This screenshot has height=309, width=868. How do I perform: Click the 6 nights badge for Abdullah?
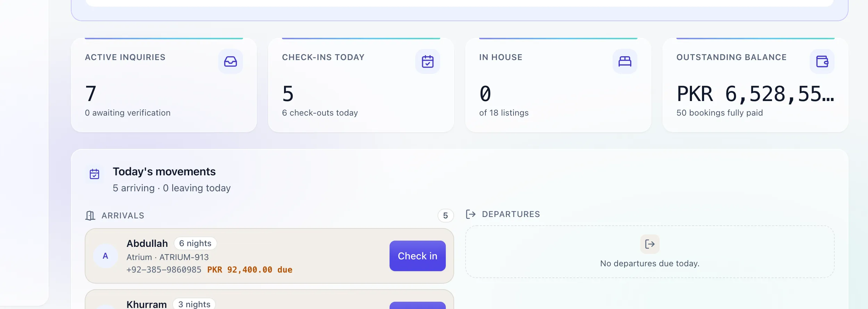tap(195, 243)
